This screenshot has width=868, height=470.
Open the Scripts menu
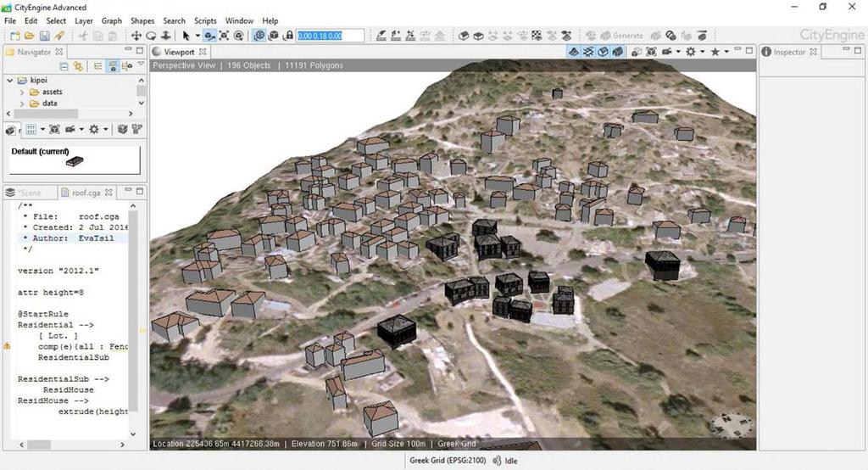[205, 20]
